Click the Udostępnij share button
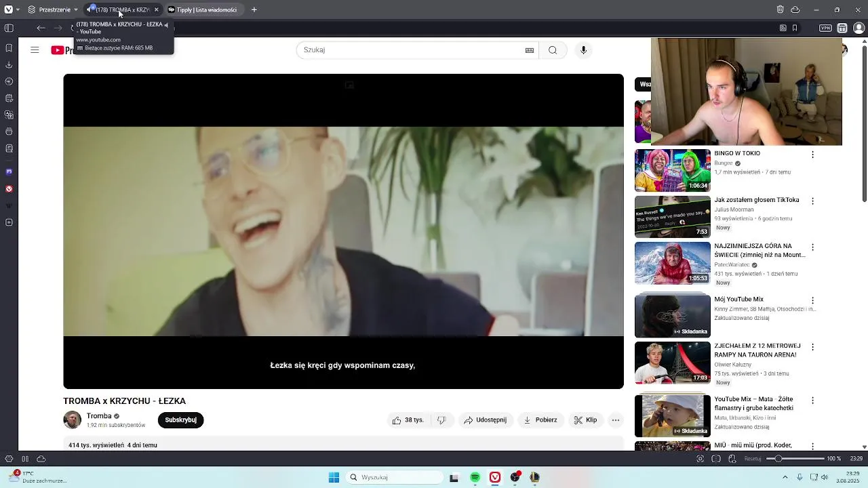Image resolution: width=868 pixels, height=488 pixels. click(485, 420)
